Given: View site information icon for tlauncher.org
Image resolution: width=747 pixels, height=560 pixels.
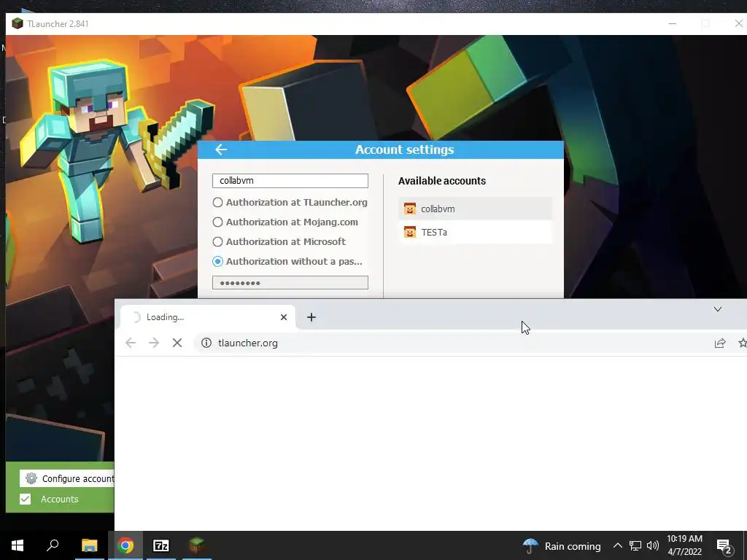Looking at the screenshot, I should (x=206, y=343).
